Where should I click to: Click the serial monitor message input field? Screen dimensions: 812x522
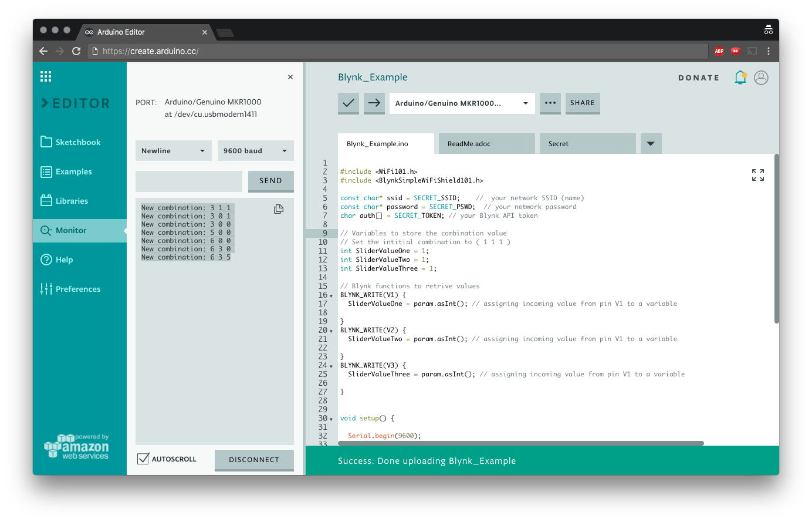tap(188, 181)
